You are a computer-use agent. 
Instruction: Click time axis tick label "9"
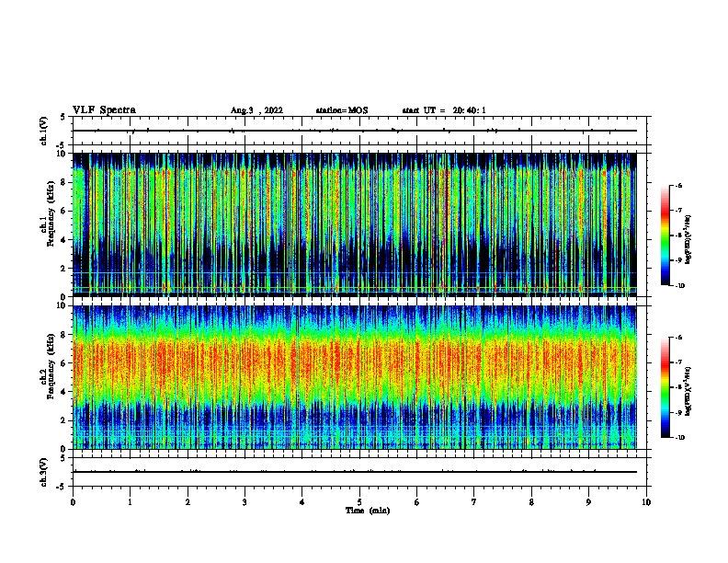coord(588,502)
